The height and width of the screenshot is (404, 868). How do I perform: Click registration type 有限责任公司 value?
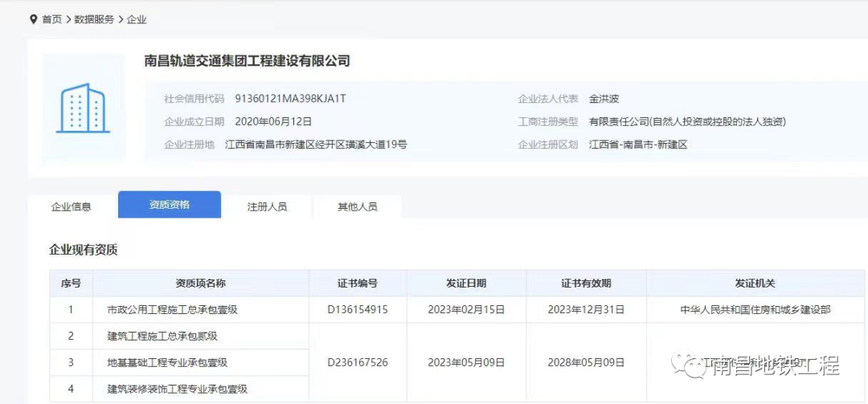(687, 122)
